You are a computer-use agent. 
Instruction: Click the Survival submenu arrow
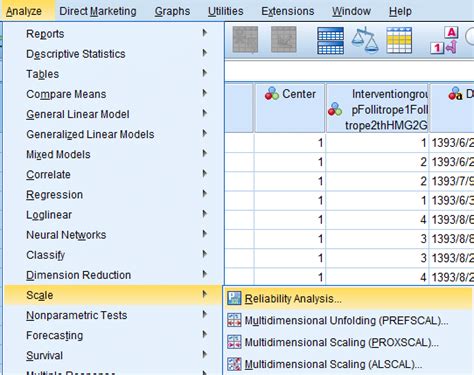pyautogui.click(x=205, y=354)
